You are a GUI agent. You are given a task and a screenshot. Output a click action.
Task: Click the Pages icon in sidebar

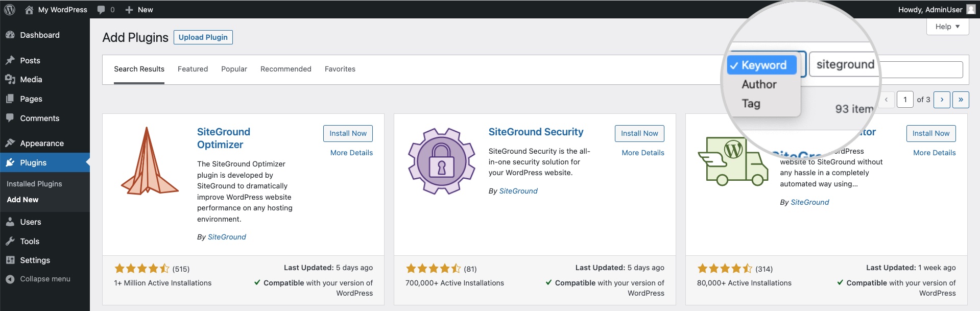click(10, 99)
